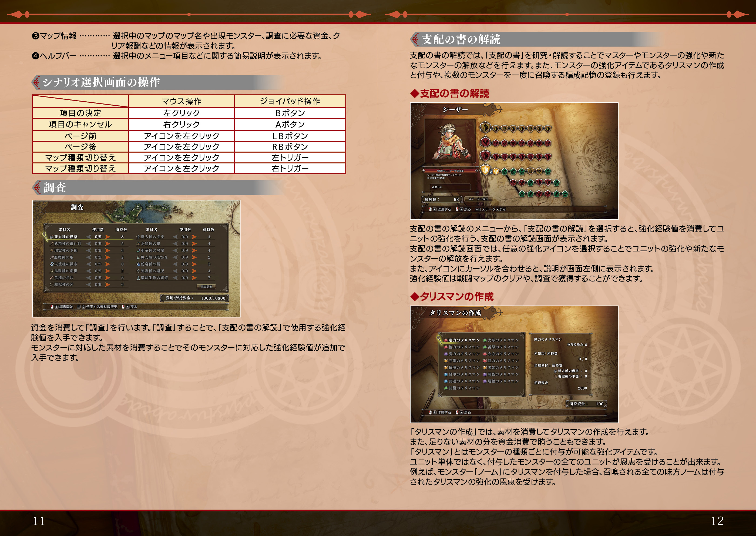
Task: Click the 費用/所持資金 1300/10800 box
Action: click(x=195, y=298)
